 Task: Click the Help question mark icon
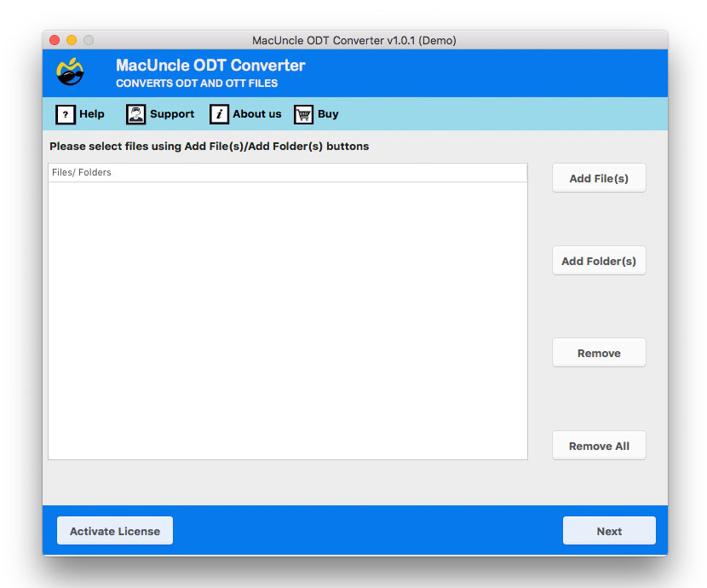click(66, 114)
